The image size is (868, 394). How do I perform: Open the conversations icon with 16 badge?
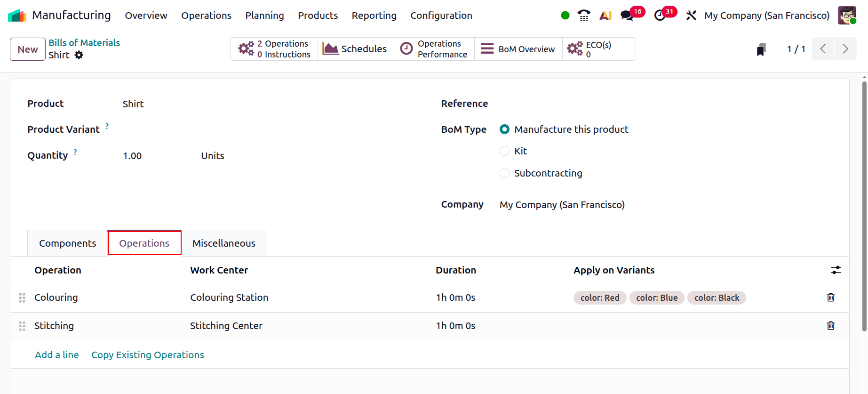[x=632, y=15]
